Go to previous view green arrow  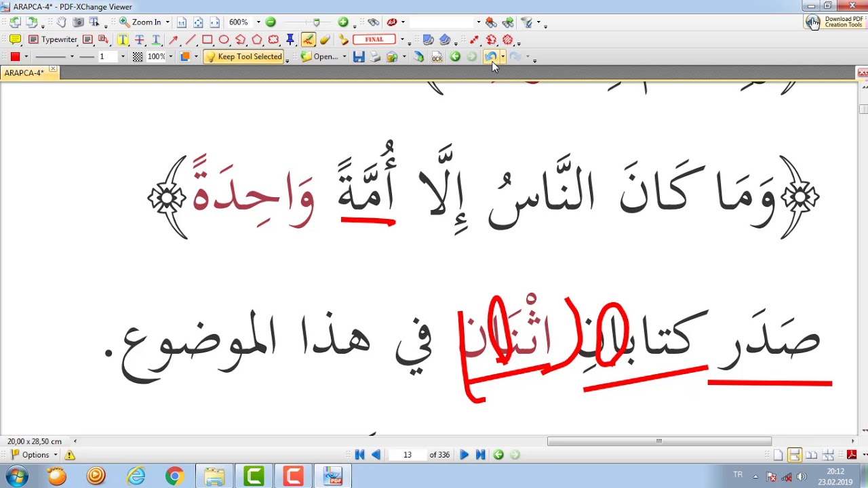[455, 57]
